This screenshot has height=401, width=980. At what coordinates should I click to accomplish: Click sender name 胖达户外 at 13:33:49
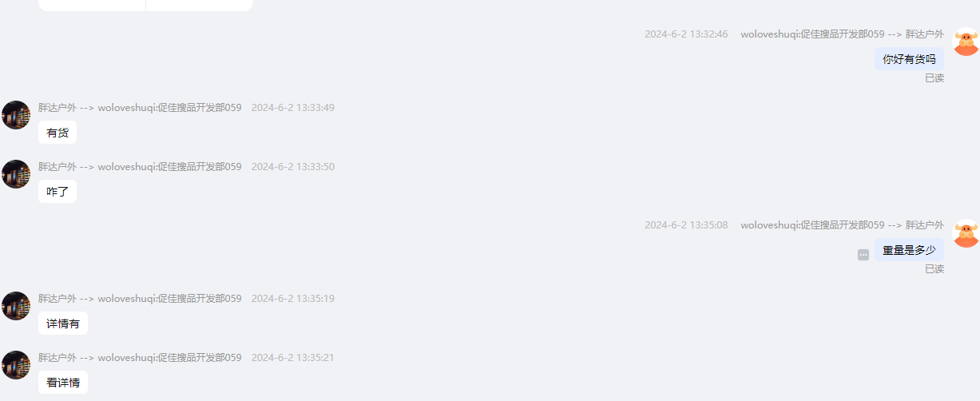coord(58,108)
